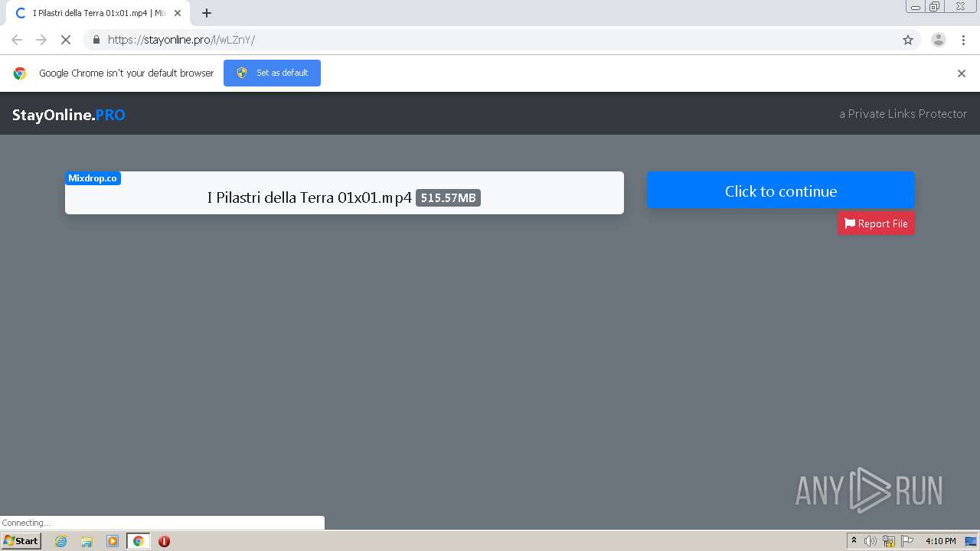980x551 pixels.
Task: Click the blue "Click to continue" button
Action: coord(780,191)
